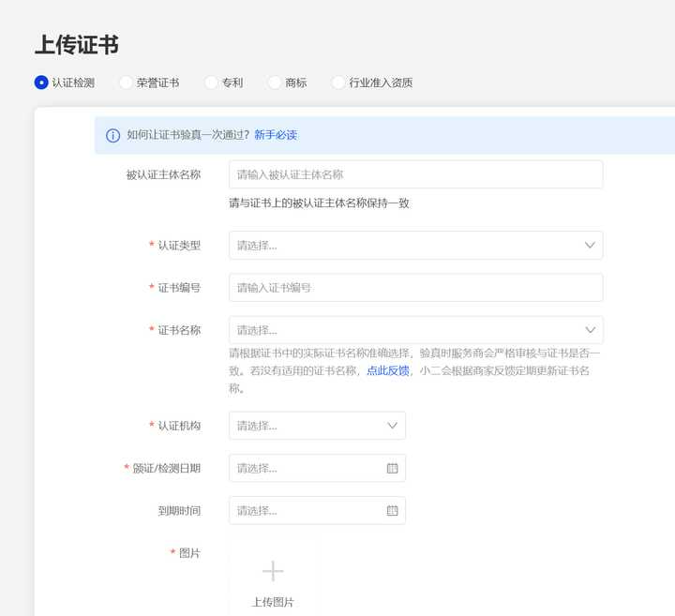Click the 点此反馈 feedback link
Screen dimensions: 675x616
click(387, 370)
